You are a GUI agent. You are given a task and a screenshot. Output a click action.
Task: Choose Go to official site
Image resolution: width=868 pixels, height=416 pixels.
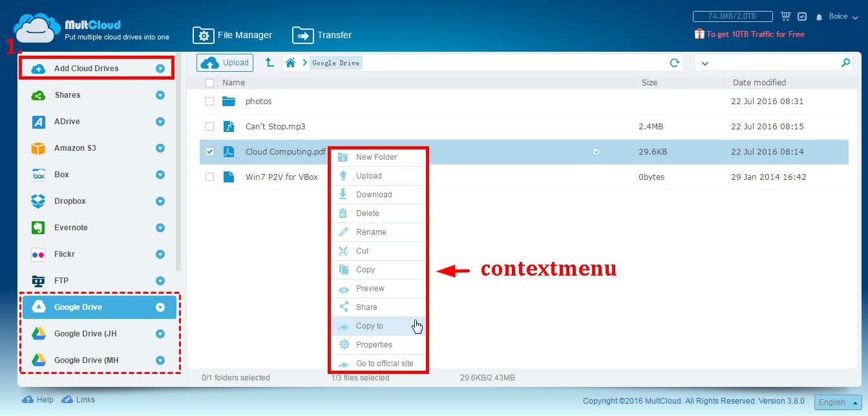click(378, 364)
